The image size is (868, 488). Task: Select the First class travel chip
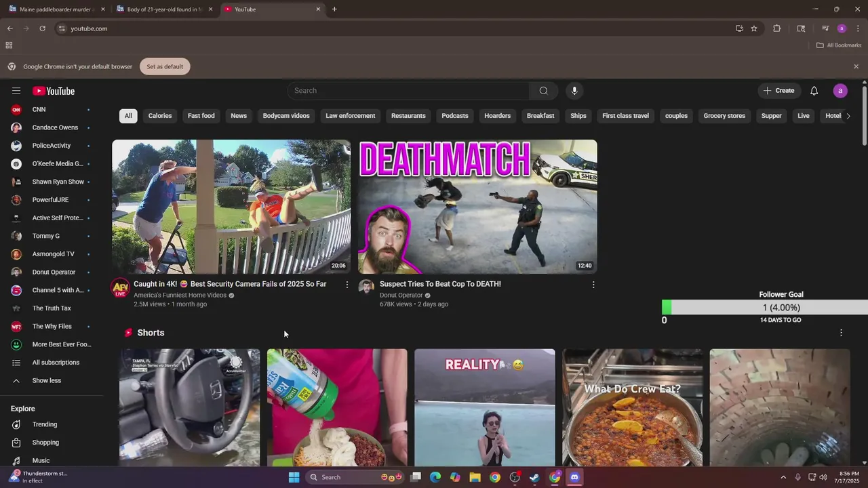coord(626,116)
